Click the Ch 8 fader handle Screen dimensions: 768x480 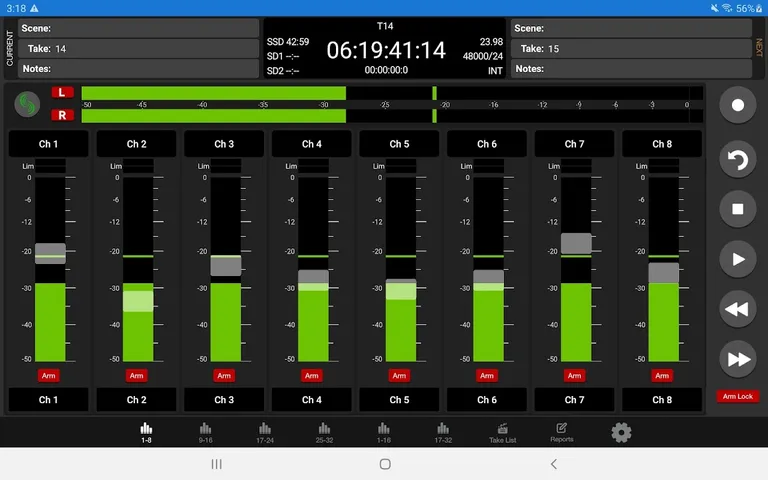[664, 273]
